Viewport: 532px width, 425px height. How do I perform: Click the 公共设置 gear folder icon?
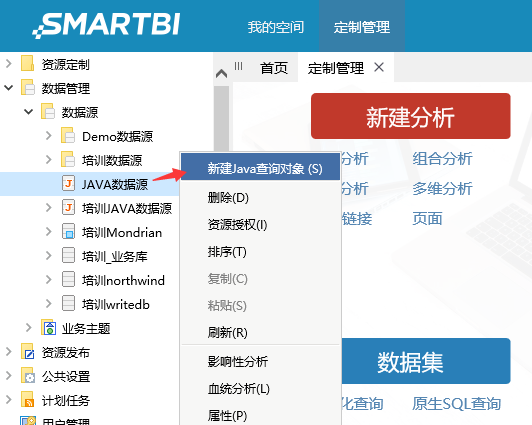click(x=27, y=376)
